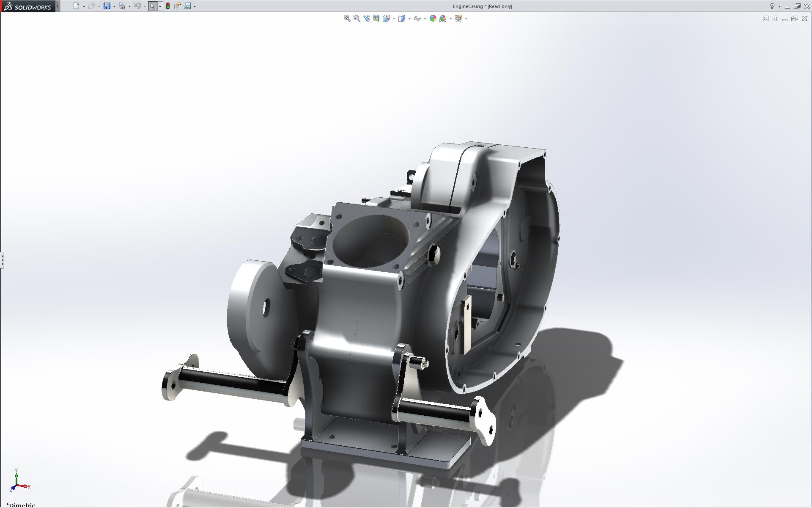Toggle the Select arrow tool
Viewport: 812px width, 508px height.
pos(152,6)
